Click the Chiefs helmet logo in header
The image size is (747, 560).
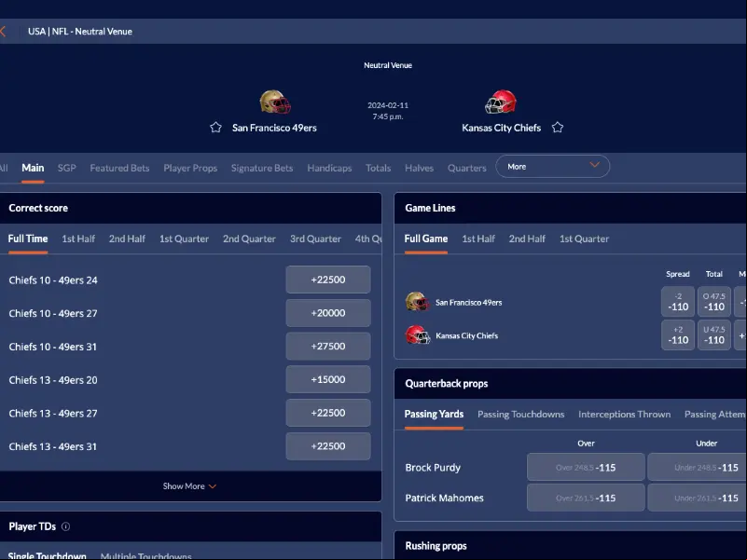coord(500,102)
